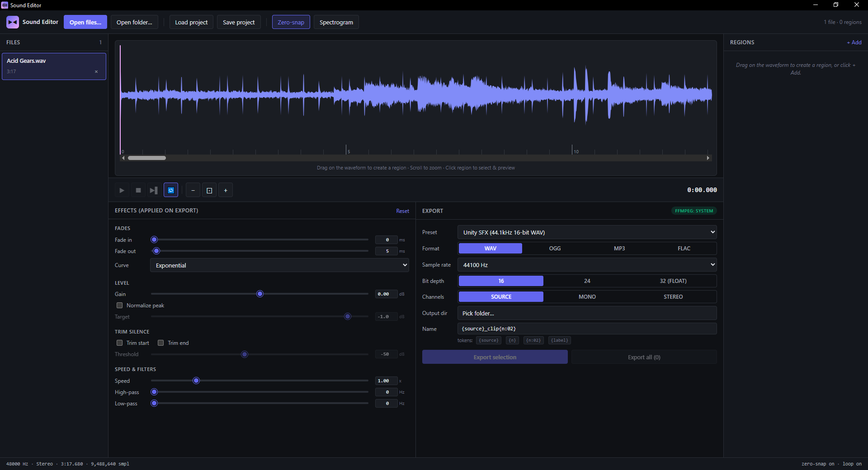The image size is (868, 470).
Task: Select the WAV format
Action: tap(491, 249)
